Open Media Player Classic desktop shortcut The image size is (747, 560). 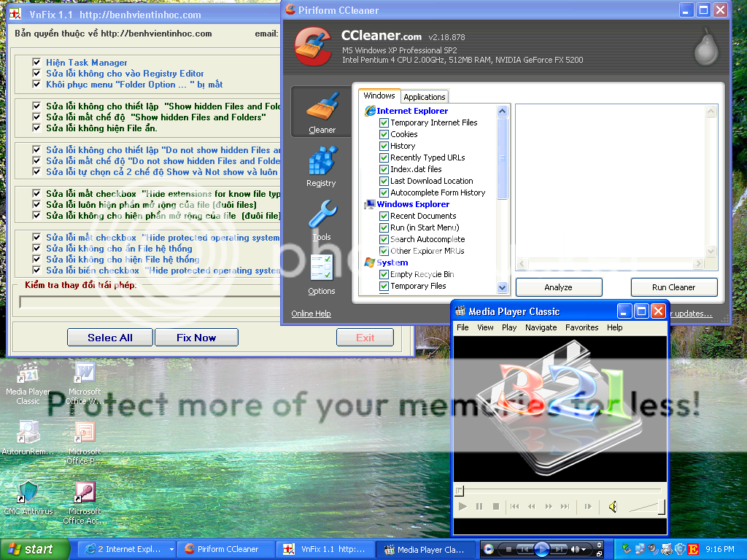[28, 384]
